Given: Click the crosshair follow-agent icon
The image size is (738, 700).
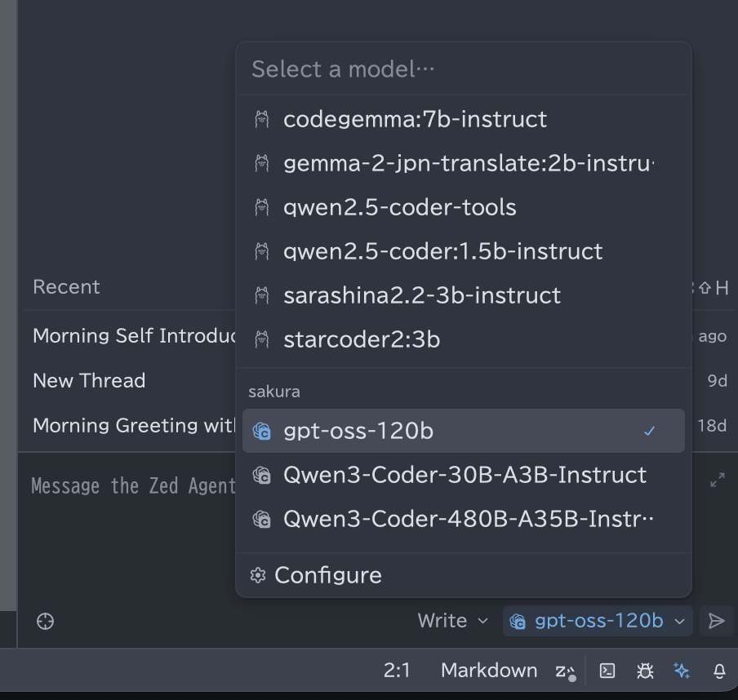Looking at the screenshot, I should tap(46, 622).
